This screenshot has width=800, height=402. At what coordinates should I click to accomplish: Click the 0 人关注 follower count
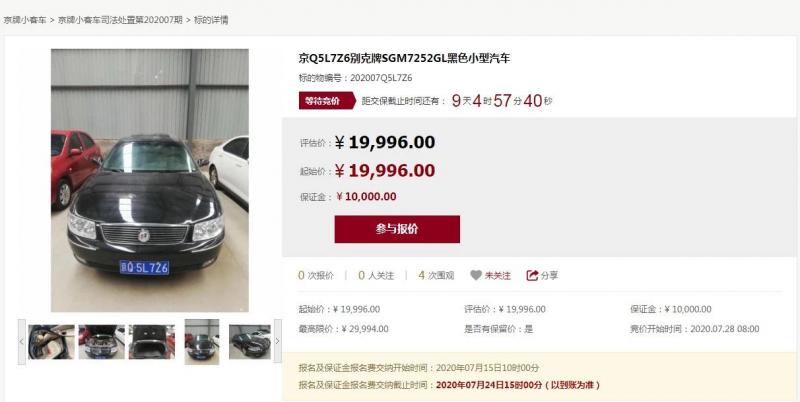point(376,275)
